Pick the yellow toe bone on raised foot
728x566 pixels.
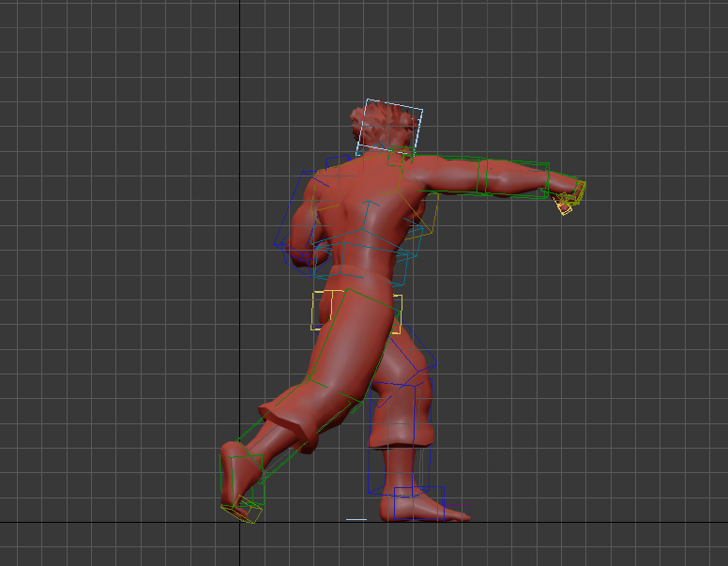coord(244,512)
